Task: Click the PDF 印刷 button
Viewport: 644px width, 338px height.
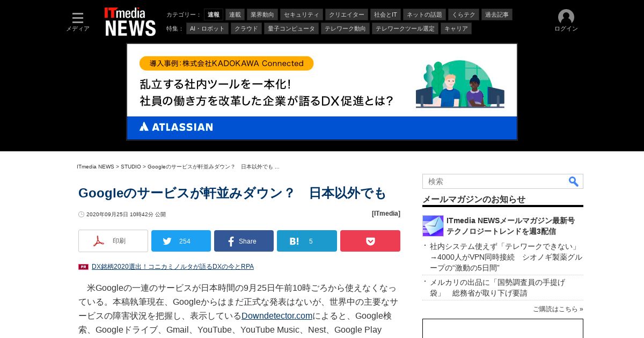Action: pyautogui.click(x=113, y=241)
